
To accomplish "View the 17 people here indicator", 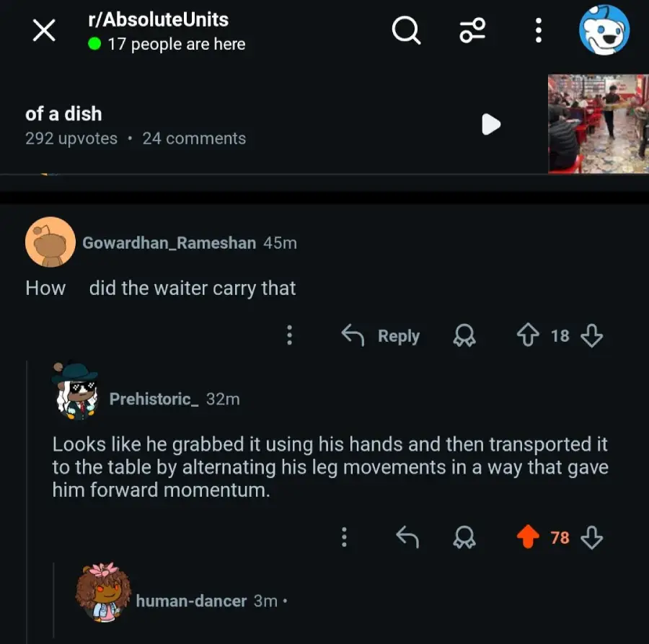I will [169, 44].
